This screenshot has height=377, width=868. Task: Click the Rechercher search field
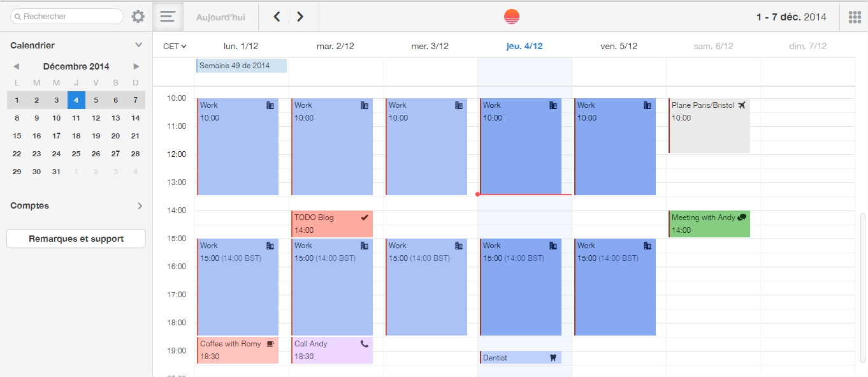pos(67,16)
